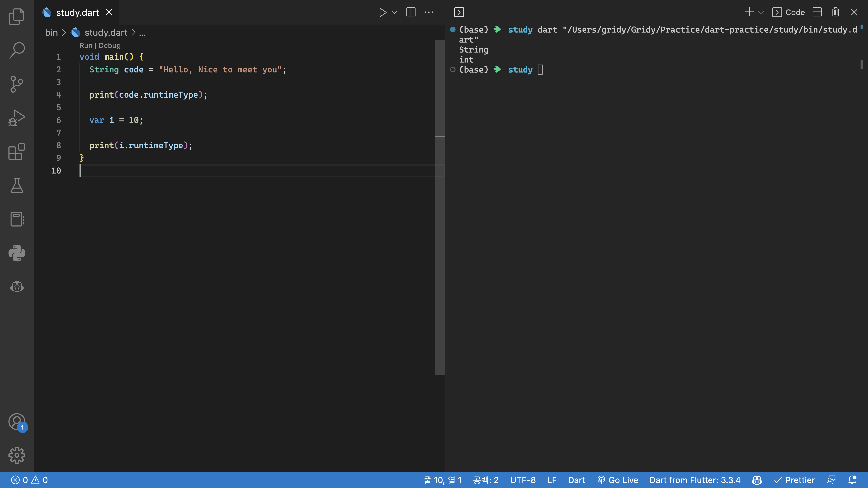Open the editor More Actions ellipsis menu
Viewport: 868px width, 488px height.
429,13
